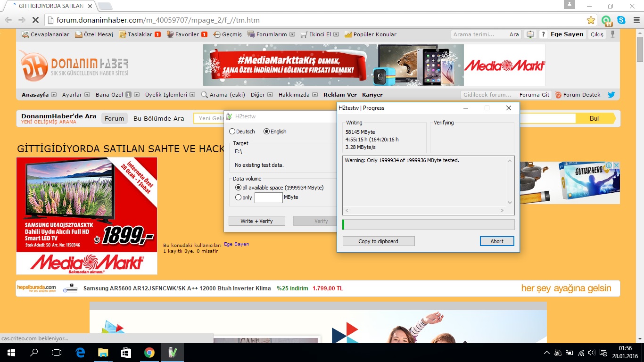Check the battery status tray icon

click(570, 353)
